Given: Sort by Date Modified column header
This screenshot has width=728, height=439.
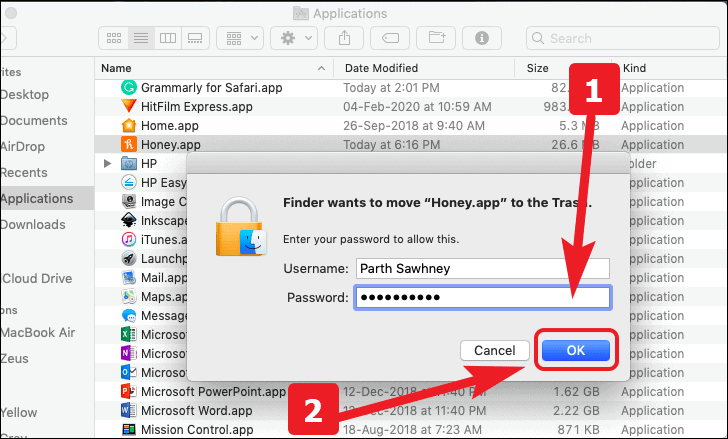Looking at the screenshot, I should click(x=424, y=68).
